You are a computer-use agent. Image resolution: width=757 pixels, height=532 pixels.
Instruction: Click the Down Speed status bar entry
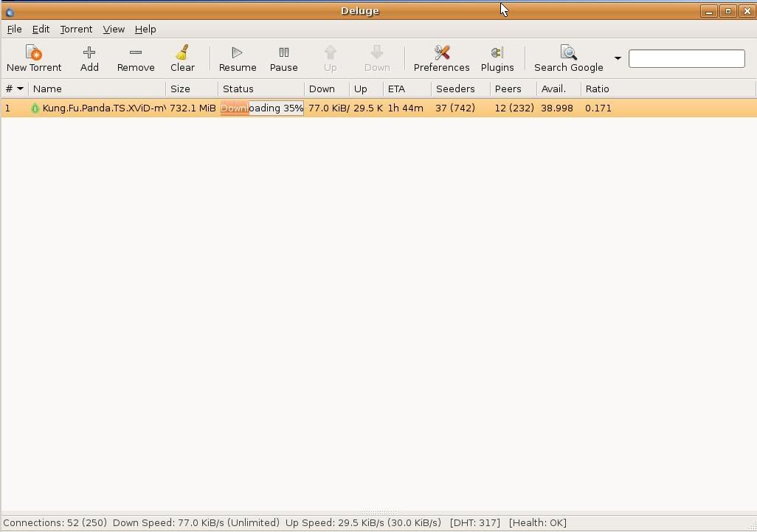[196, 523]
